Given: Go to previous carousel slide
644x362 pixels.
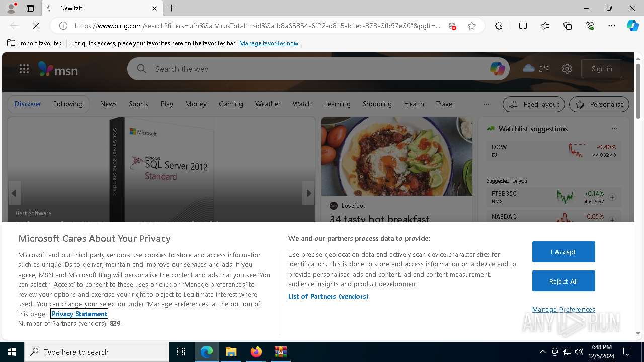Looking at the screenshot, I should (14, 193).
